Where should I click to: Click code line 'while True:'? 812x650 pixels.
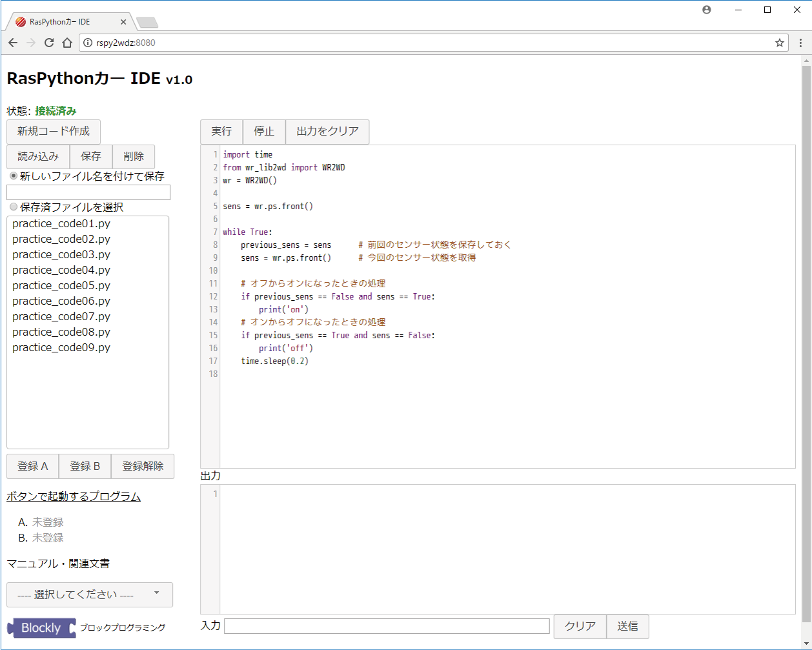coord(248,232)
